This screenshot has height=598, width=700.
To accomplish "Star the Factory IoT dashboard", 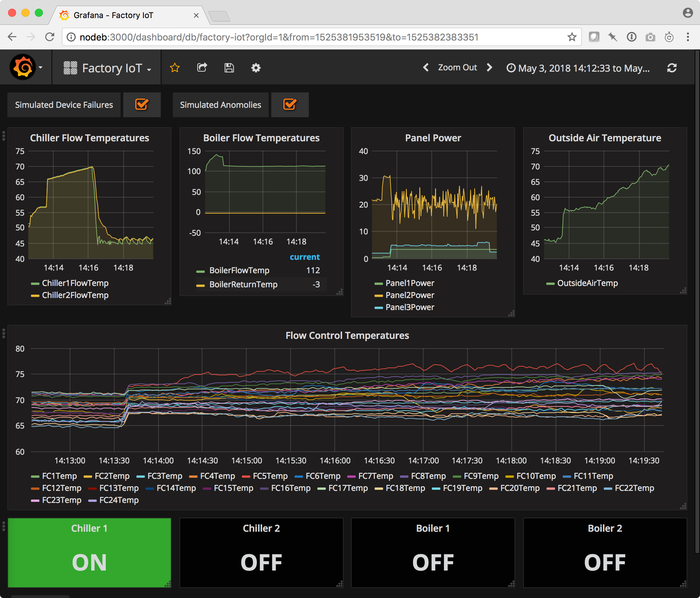I will pos(174,68).
